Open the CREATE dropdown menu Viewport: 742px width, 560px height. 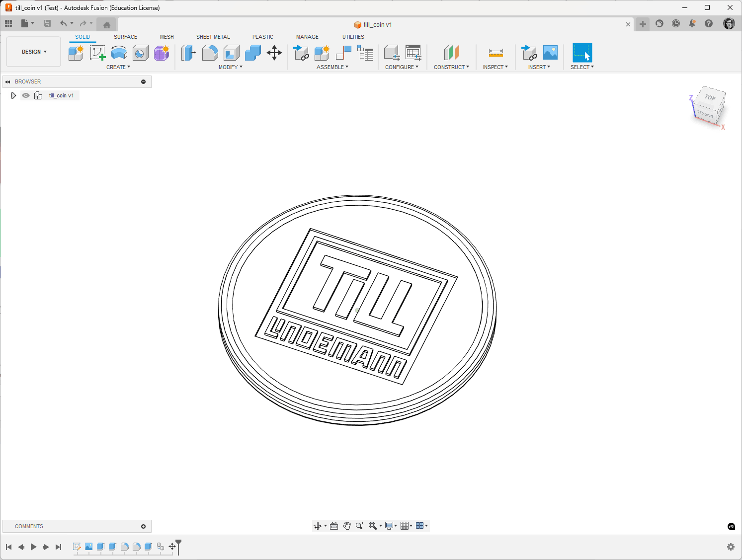click(x=118, y=67)
